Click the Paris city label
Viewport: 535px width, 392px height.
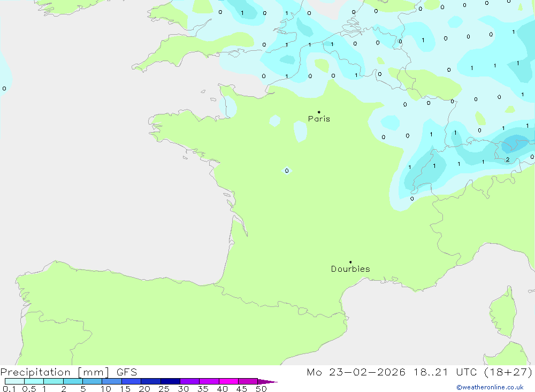point(319,119)
